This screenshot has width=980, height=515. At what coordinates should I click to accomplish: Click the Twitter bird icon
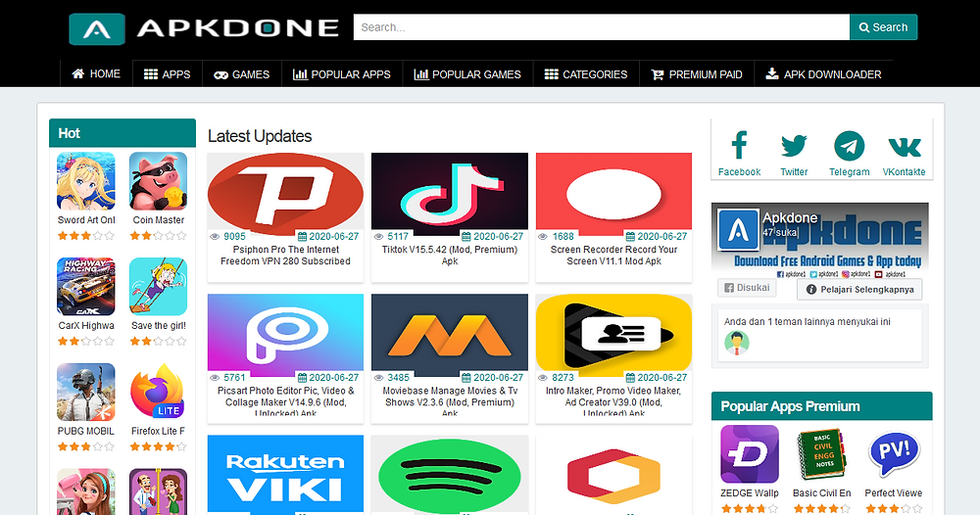click(x=794, y=146)
